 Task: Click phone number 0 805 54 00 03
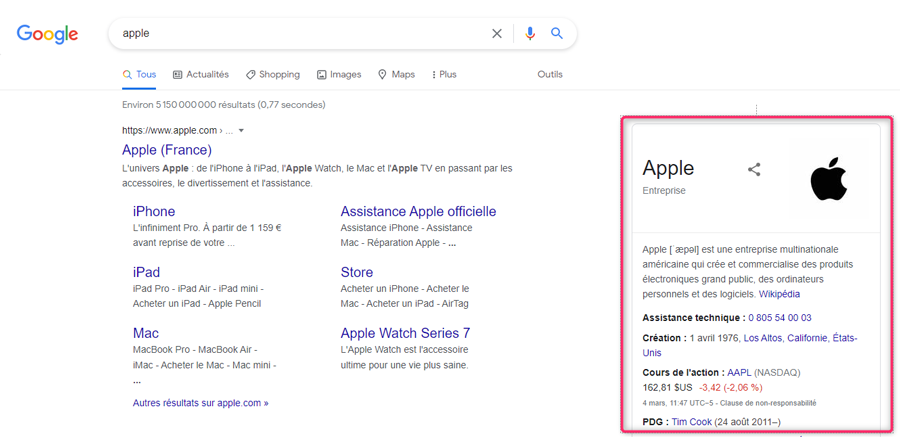(779, 318)
